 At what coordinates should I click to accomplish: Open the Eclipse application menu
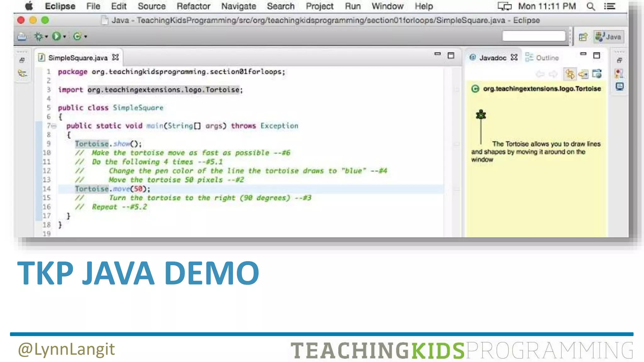point(60,6)
